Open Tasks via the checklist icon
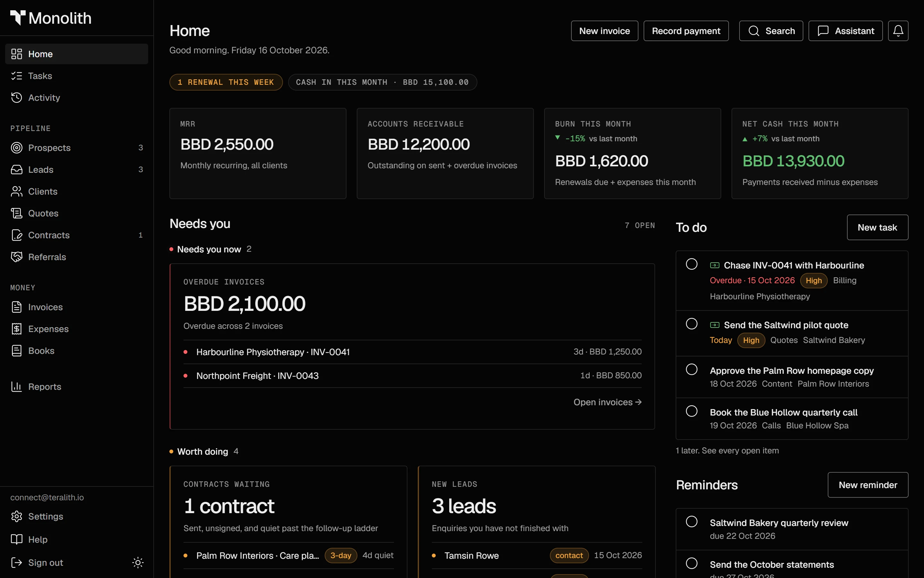 (x=16, y=76)
